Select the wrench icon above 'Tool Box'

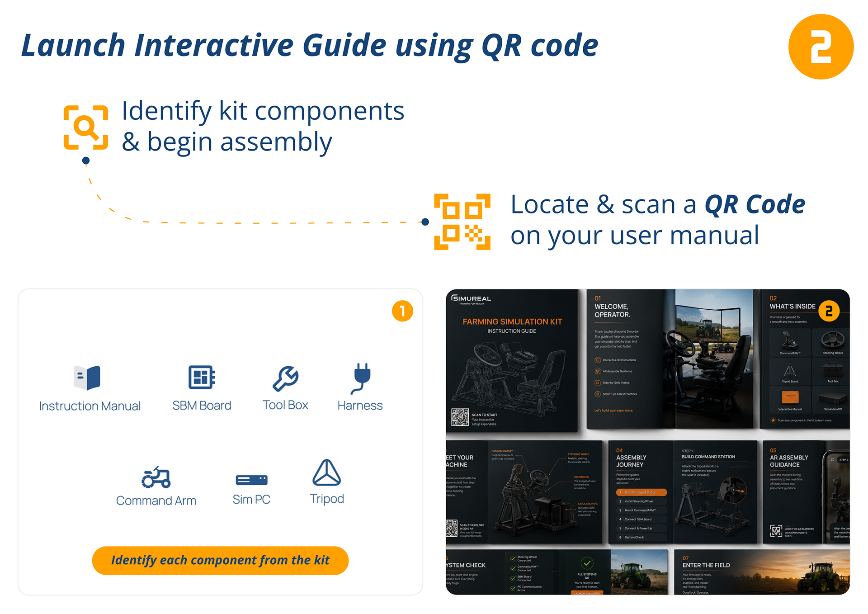point(286,378)
